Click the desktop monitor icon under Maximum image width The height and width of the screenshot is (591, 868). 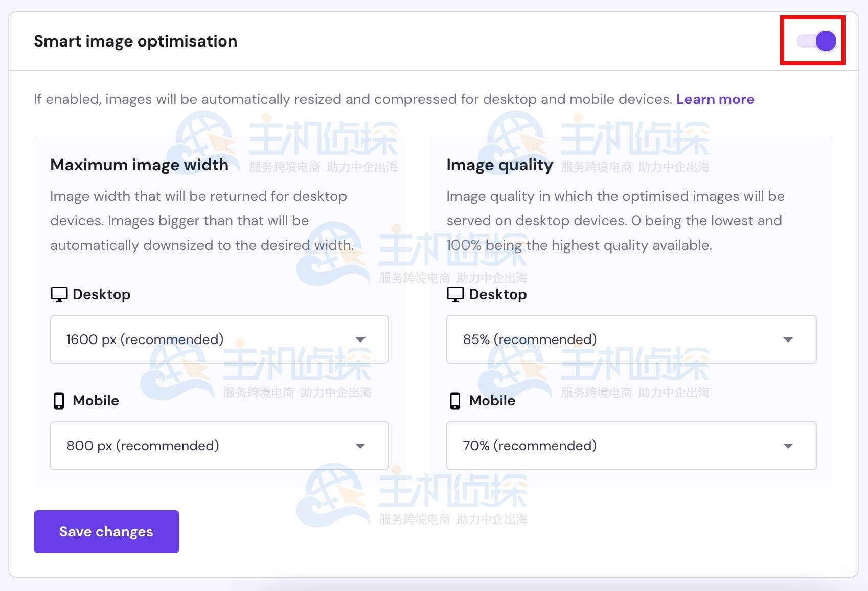(x=59, y=294)
